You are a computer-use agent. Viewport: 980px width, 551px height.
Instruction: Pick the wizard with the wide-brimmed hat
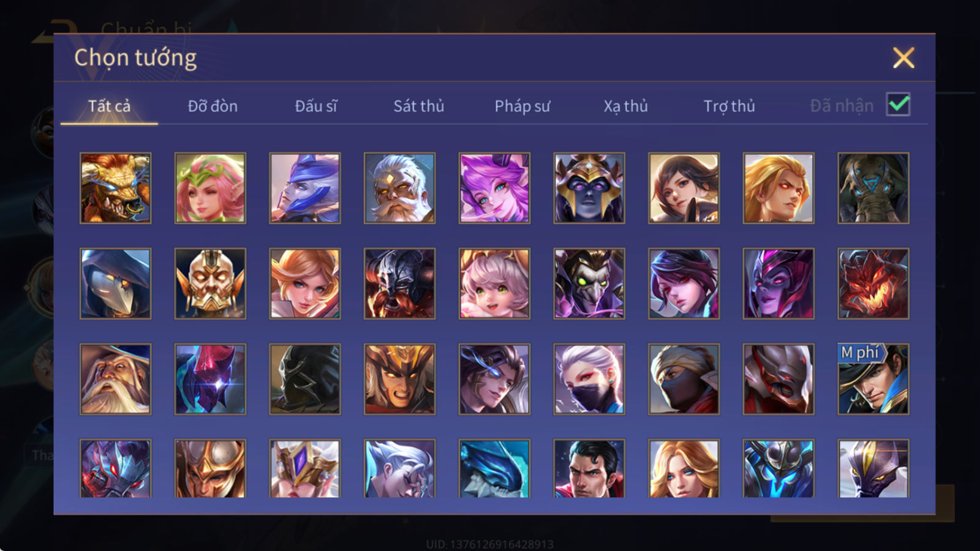[116, 379]
